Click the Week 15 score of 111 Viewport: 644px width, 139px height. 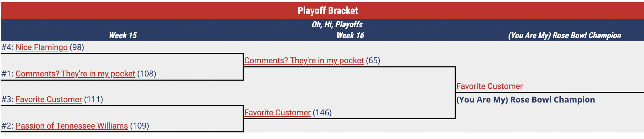click(x=94, y=99)
